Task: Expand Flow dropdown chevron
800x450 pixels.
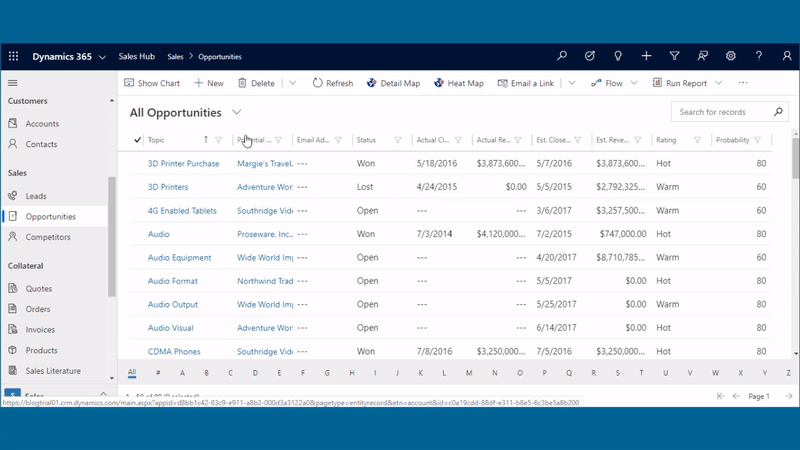Action: (634, 83)
